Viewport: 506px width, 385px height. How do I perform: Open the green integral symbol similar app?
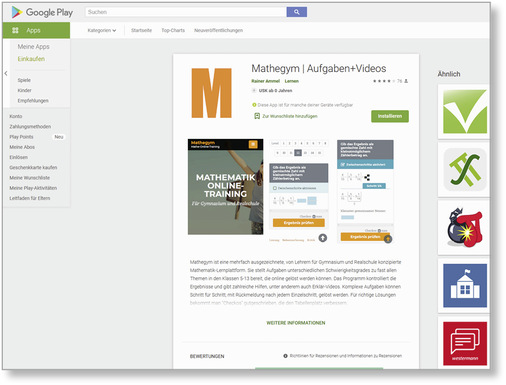465,170
